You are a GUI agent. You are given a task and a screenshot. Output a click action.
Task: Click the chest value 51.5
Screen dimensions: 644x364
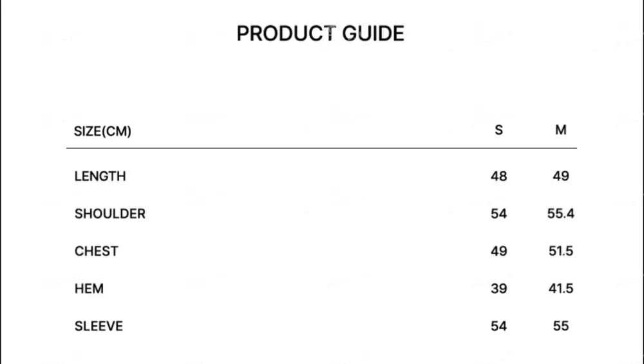click(561, 251)
